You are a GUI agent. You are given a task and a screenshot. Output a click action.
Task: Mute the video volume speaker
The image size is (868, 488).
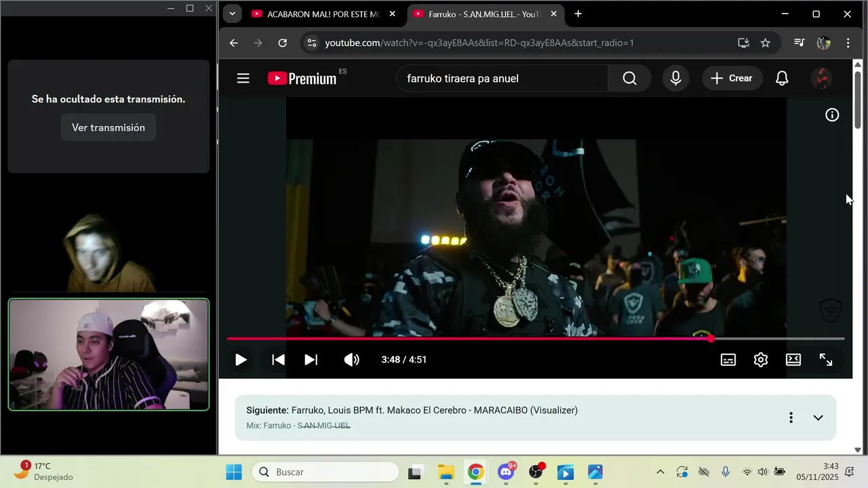(351, 360)
